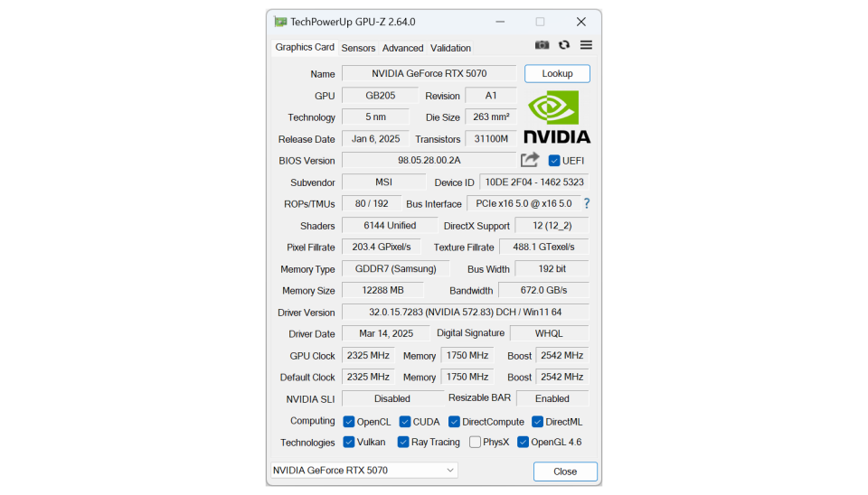Select the Graphics Card tab
Screen dimensions: 868x495
(305, 47)
